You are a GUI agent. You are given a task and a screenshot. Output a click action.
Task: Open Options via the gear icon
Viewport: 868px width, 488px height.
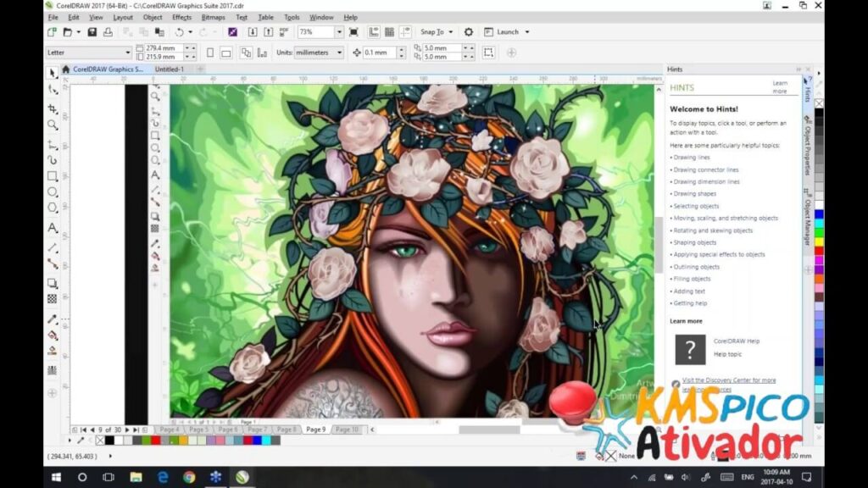[x=468, y=32]
